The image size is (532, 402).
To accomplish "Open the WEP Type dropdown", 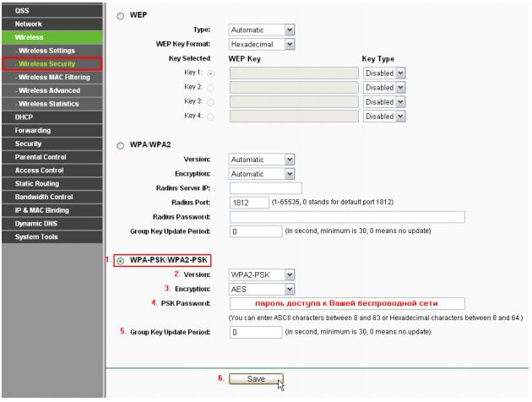I will point(262,30).
